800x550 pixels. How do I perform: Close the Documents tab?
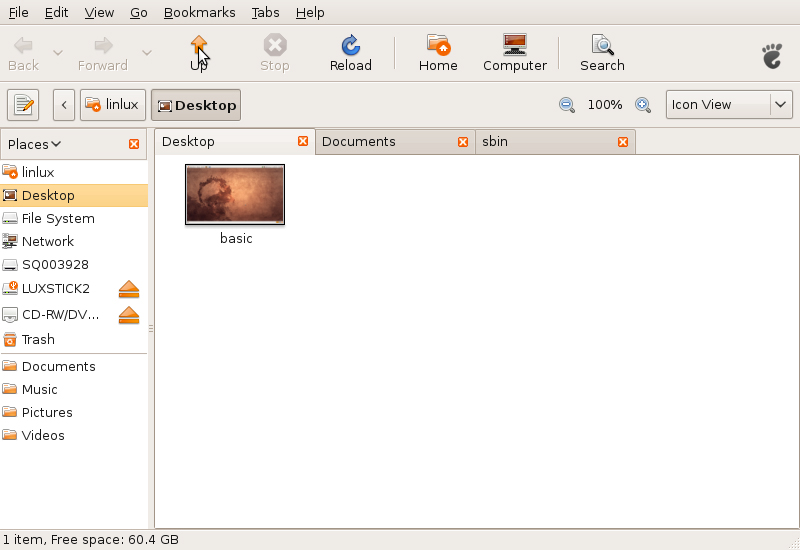[463, 142]
